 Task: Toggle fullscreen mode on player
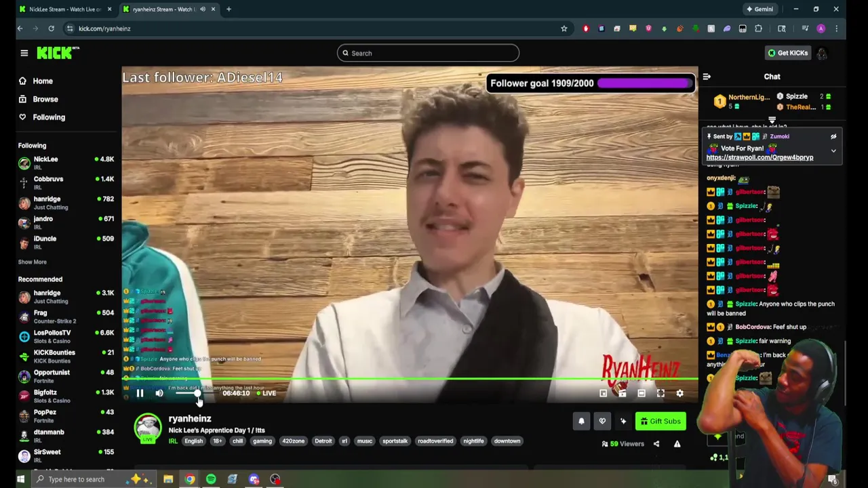click(660, 393)
